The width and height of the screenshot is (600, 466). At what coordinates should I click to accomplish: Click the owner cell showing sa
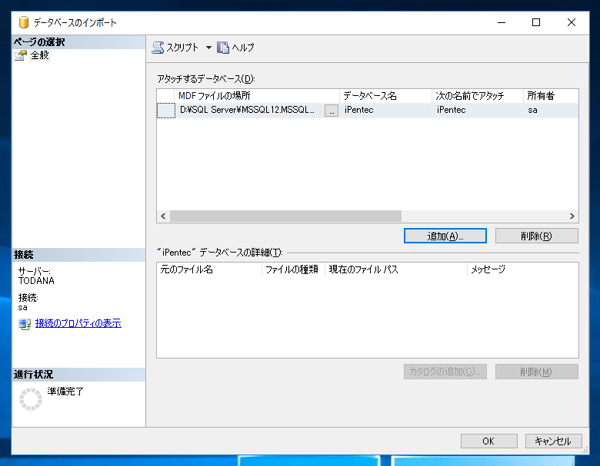click(x=551, y=110)
